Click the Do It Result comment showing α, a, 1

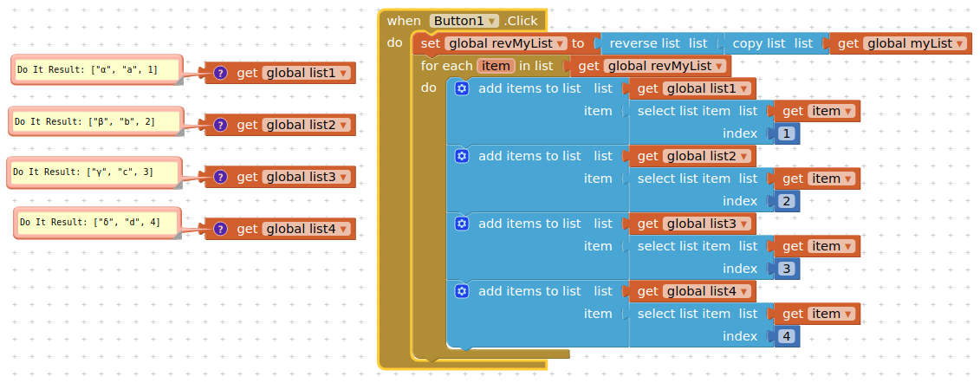[x=97, y=69]
